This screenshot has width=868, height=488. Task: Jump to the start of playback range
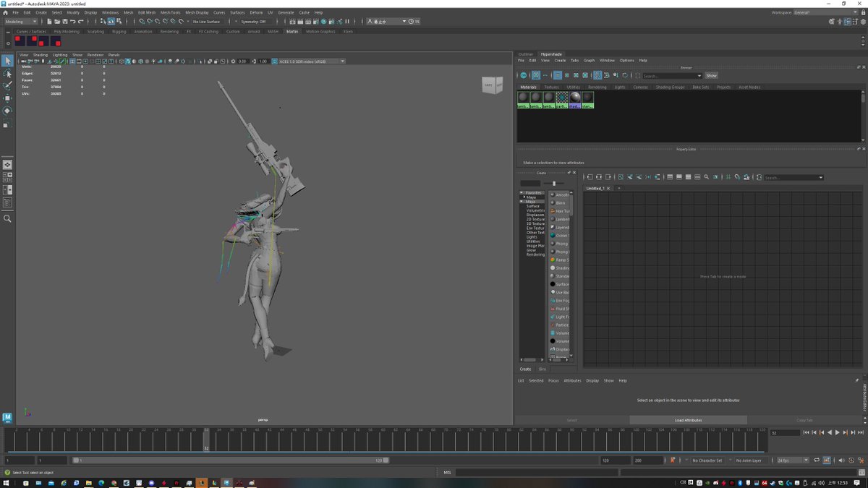(806, 432)
